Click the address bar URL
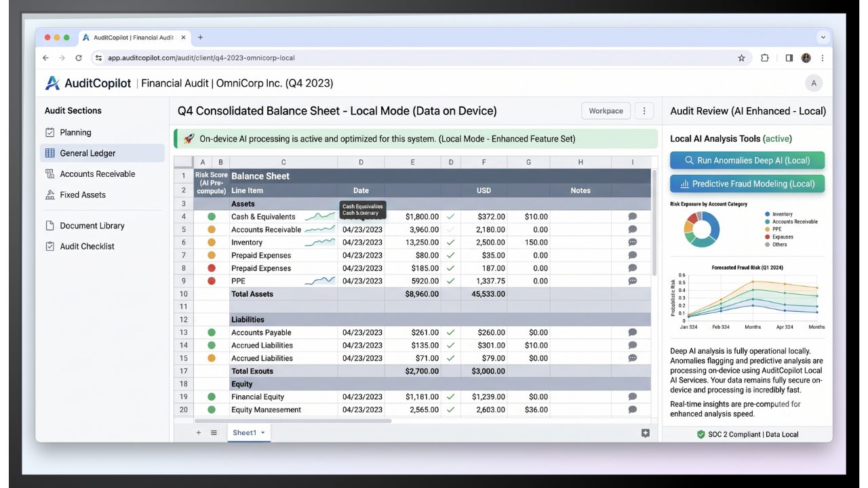 [x=201, y=58]
